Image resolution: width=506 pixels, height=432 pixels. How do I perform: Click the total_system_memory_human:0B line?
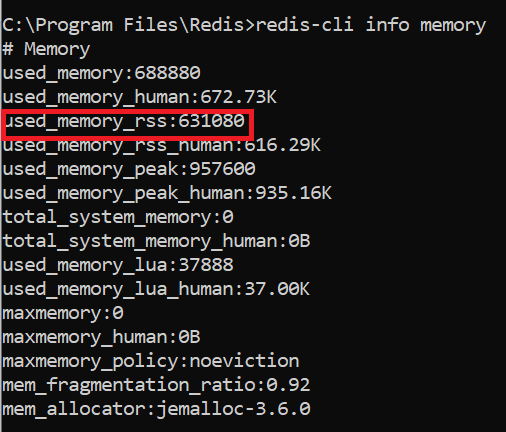[x=156, y=241]
